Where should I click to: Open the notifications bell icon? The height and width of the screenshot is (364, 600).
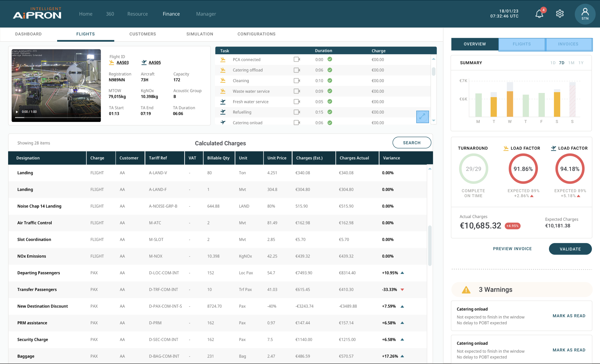click(x=539, y=14)
